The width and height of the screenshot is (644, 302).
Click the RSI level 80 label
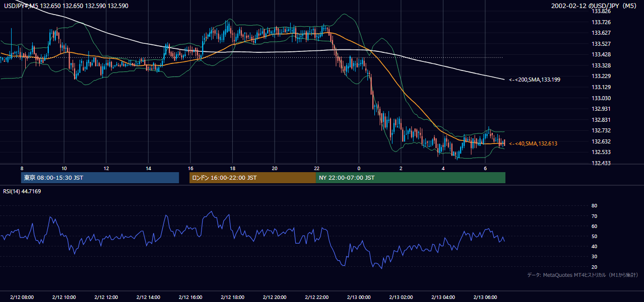[594, 206]
